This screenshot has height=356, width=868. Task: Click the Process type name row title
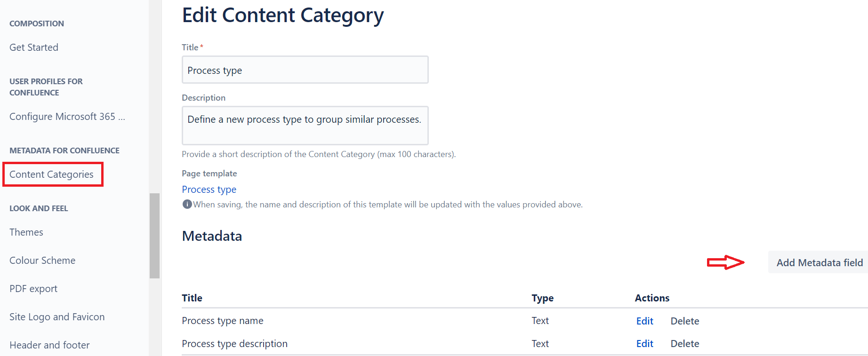223,321
